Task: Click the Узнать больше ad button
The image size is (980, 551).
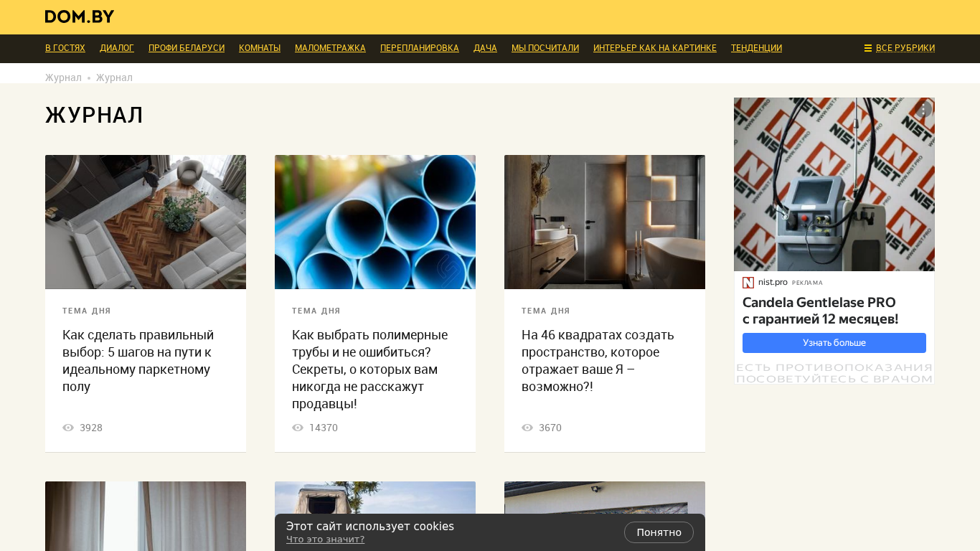Action: tap(834, 343)
